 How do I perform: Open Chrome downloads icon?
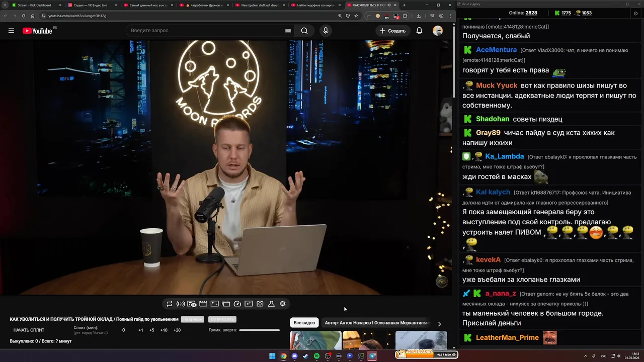coord(419,16)
